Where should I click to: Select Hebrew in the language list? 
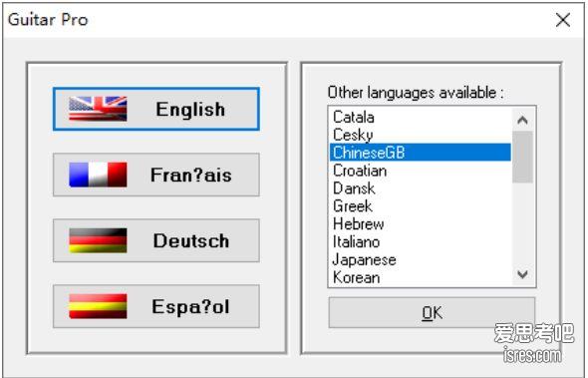[x=420, y=224]
